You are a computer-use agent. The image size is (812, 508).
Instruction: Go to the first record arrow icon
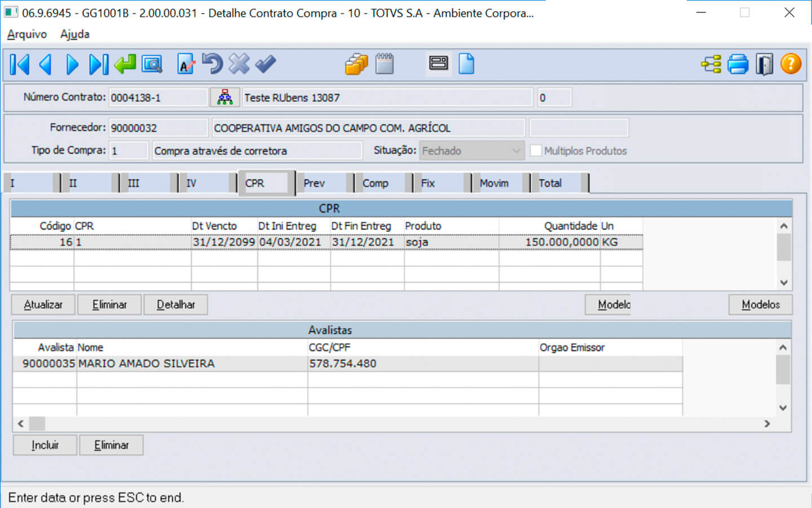point(19,64)
